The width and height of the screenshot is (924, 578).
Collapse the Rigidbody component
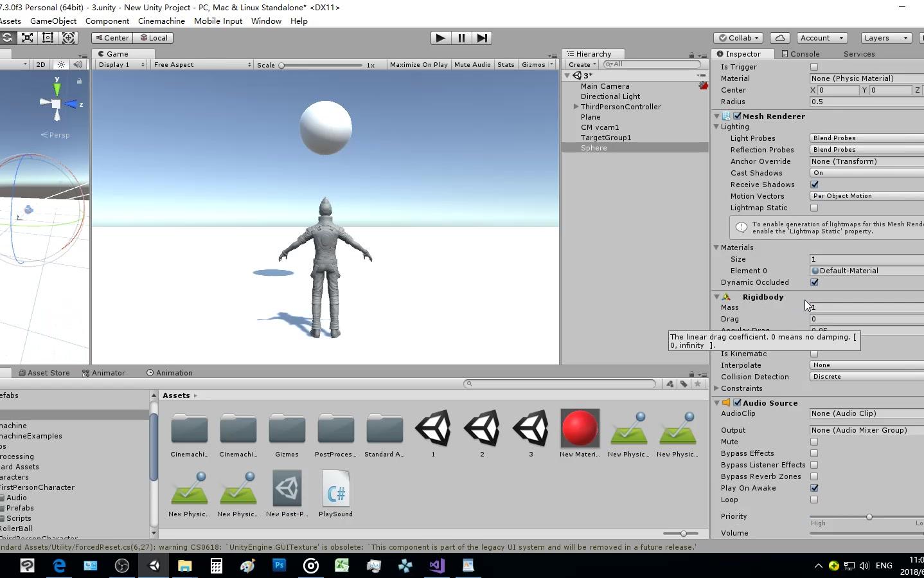[x=716, y=296]
